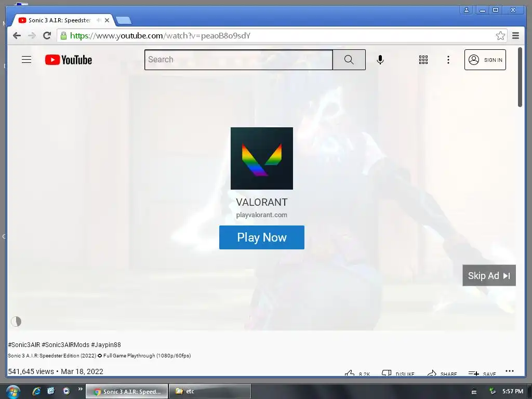Open more actions three-dot menu below video
Image resolution: width=532 pixels, height=399 pixels.
(x=509, y=371)
